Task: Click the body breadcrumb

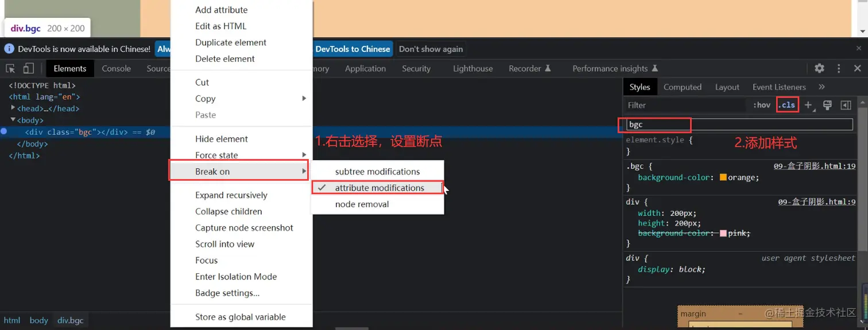Action: pos(38,320)
